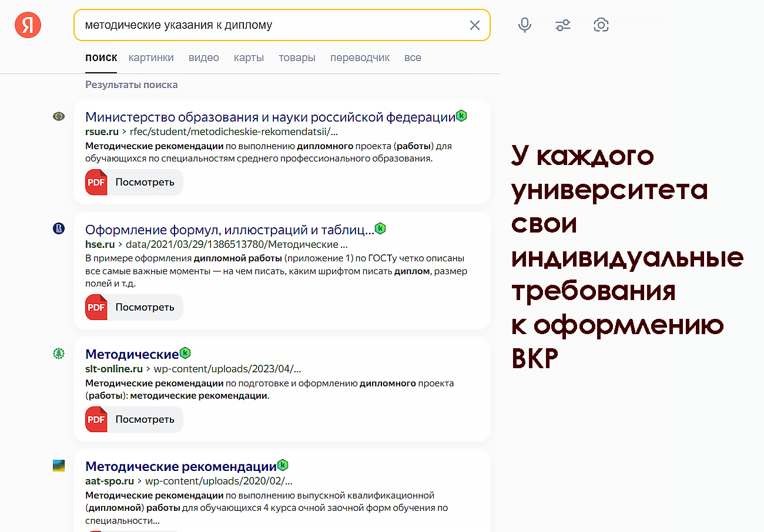764x532 pixels.
Task: Click the rsue.ru domain link
Action: point(102,132)
